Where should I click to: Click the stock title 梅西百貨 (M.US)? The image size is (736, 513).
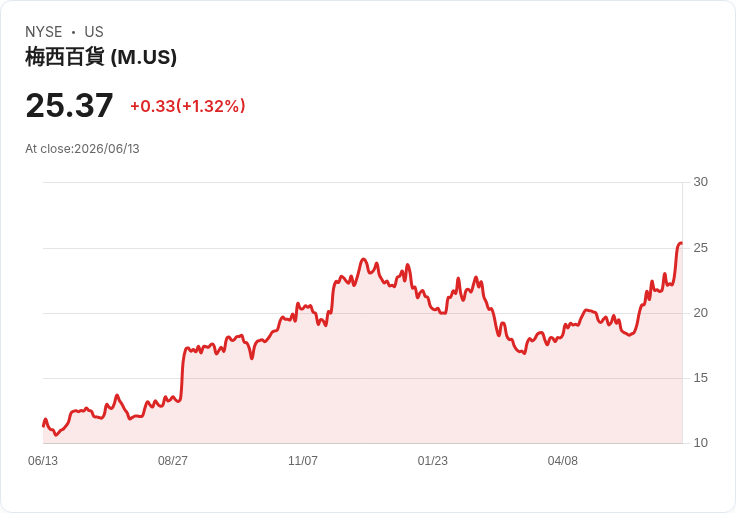(101, 57)
